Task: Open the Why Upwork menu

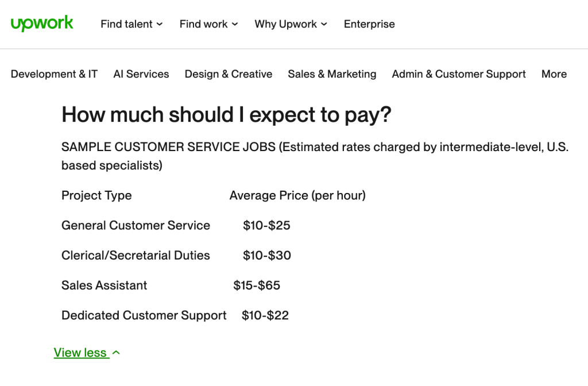Action: 285,24
